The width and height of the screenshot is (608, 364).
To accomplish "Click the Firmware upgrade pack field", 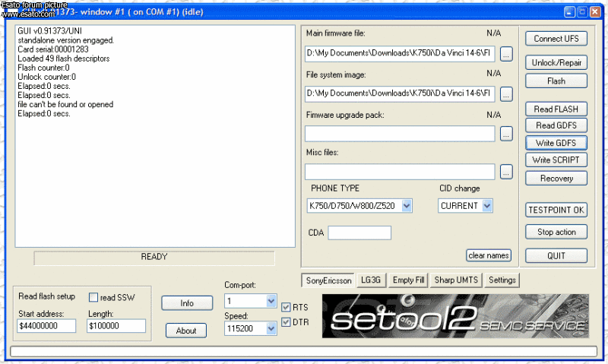I will click(x=400, y=134).
